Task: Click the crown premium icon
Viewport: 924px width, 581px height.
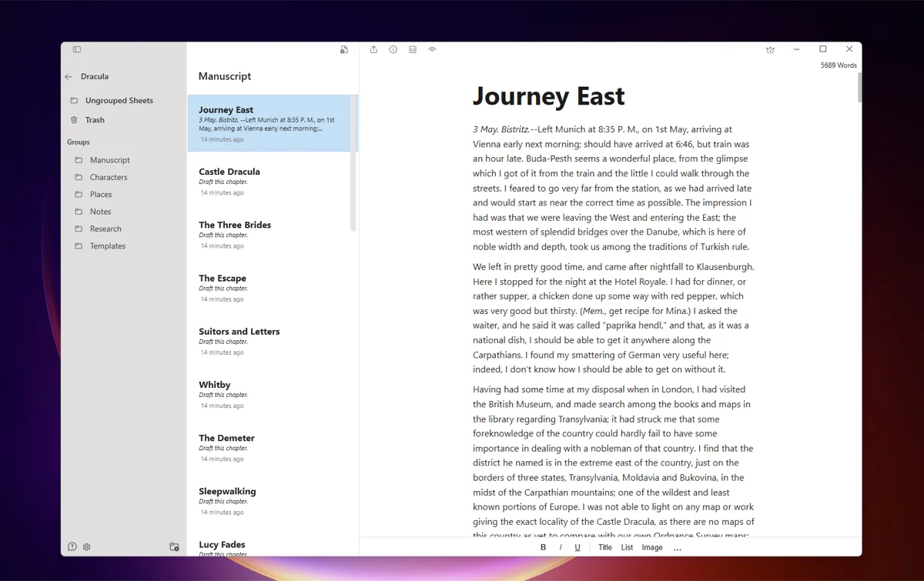Action: click(x=770, y=50)
